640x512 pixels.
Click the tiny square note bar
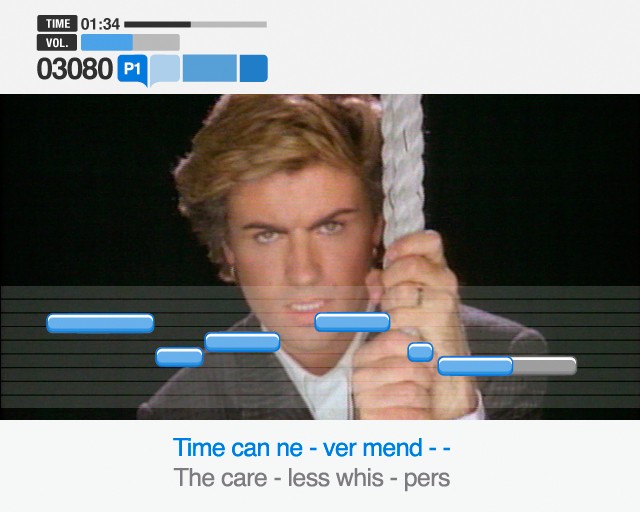(x=420, y=352)
